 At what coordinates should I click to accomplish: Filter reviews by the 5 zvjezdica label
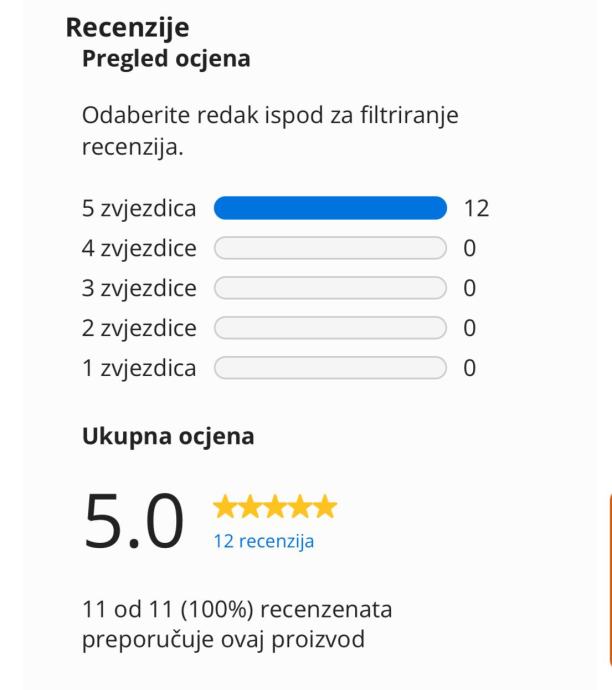click(x=139, y=208)
